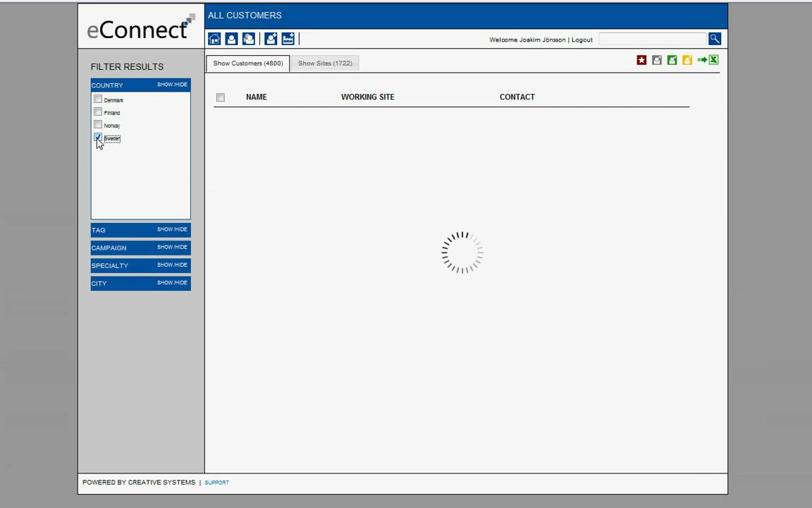812x508 pixels.
Task: Log out via the Logout link
Action: click(582, 40)
